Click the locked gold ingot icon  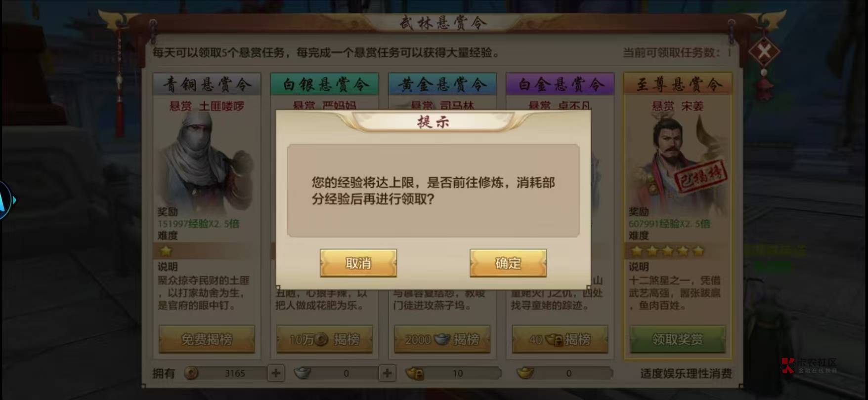415,373
